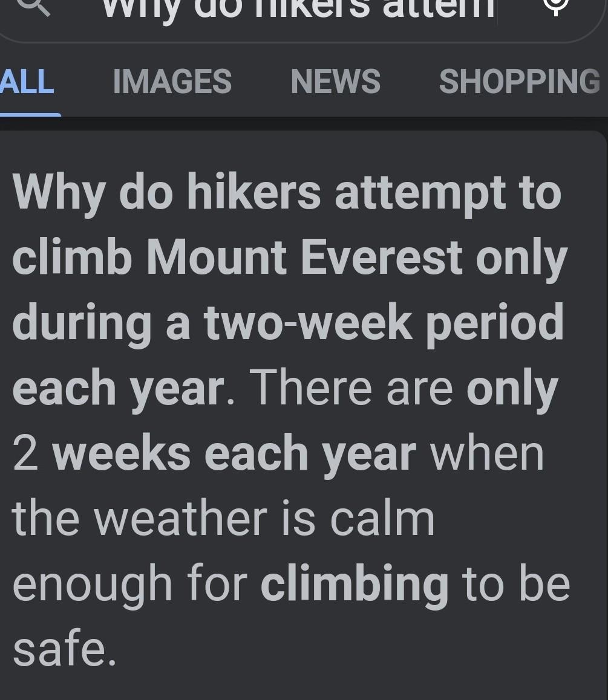
Task: Click the 'two-week period' phrase
Action: click(384, 323)
